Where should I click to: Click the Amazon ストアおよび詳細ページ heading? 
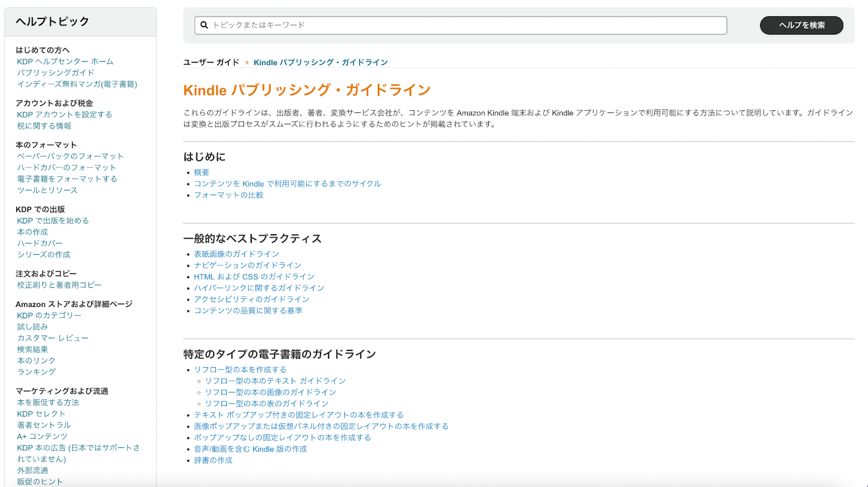74,304
